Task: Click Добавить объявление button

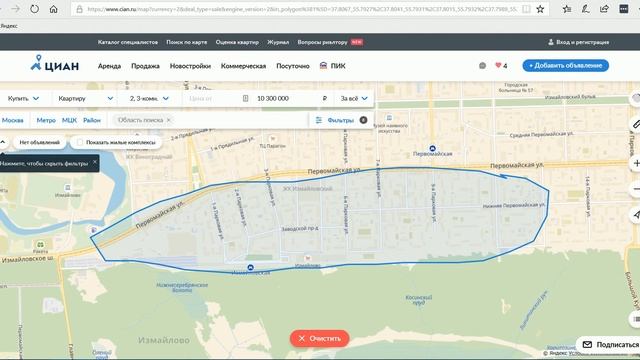Action: (565, 65)
